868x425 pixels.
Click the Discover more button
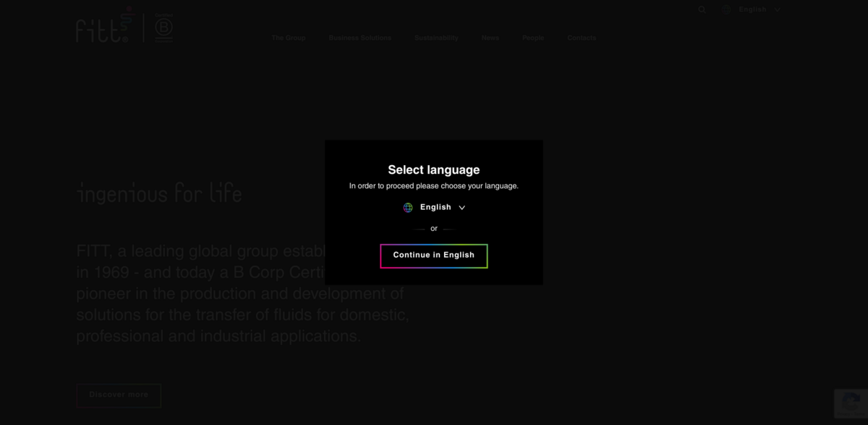click(119, 395)
